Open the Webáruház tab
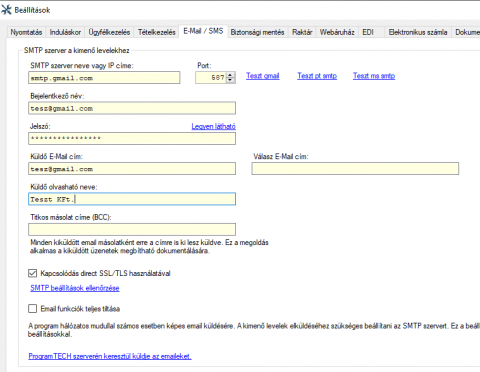Image resolution: width=480 pixels, height=372 pixels. click(337, 32)
